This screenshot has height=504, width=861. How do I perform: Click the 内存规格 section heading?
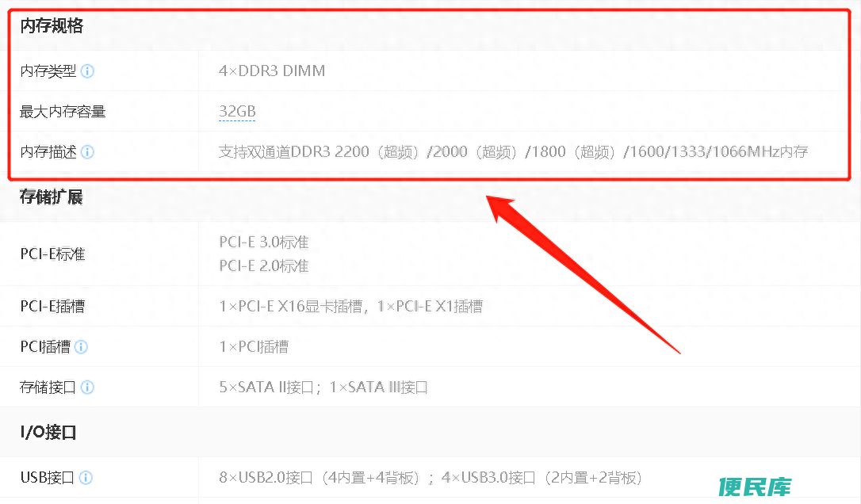coord(52,26)
